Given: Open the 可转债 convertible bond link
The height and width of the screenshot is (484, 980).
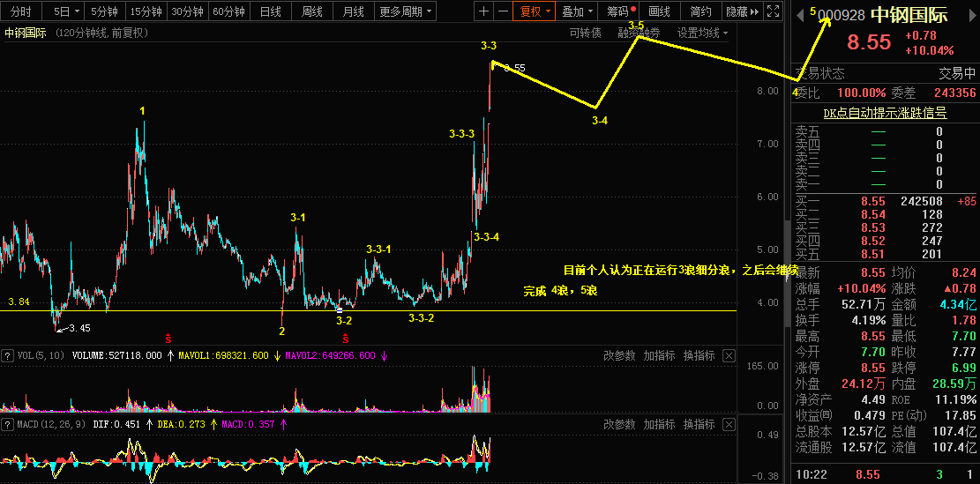Looking at the screenshot, I should (x=585, y=34).
